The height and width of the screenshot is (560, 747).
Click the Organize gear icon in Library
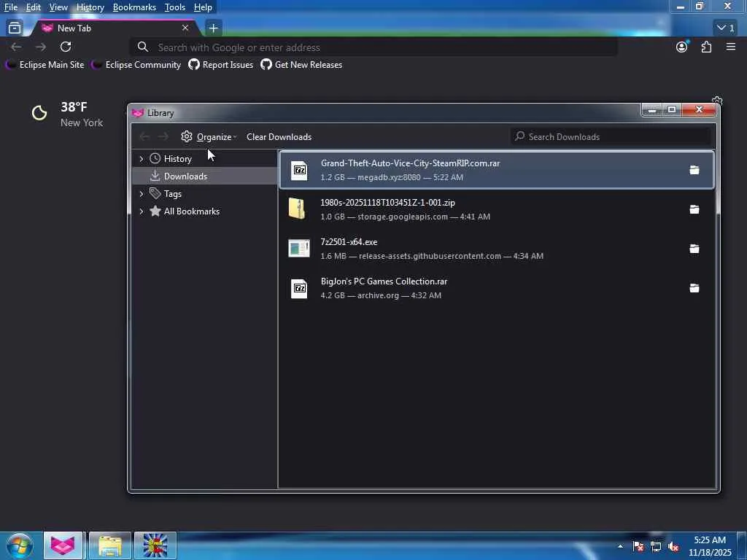click(x=186, y=136)
